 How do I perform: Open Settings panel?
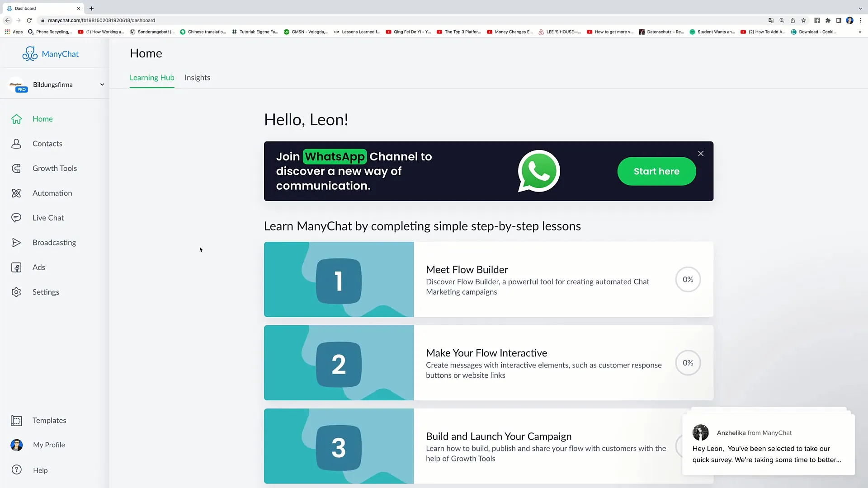[x=46, y=291]
